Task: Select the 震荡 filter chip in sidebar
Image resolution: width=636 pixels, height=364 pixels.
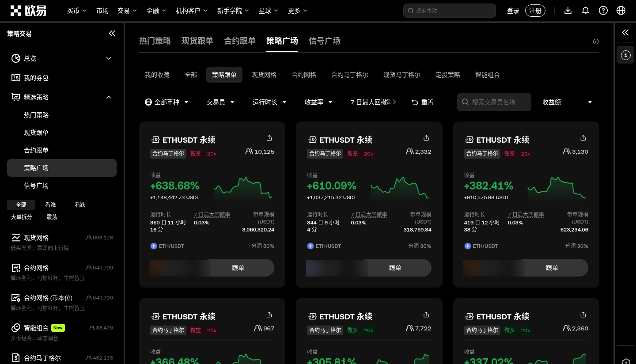Action: click(52, 217)
